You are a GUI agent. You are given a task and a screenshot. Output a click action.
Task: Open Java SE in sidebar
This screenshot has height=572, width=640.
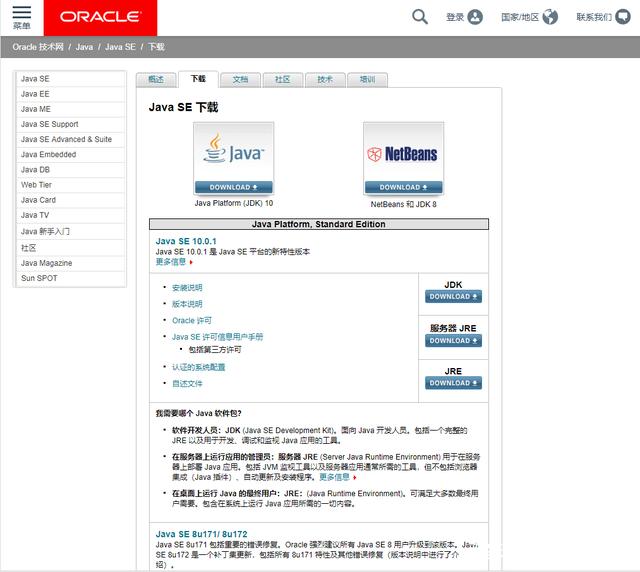point(70,79)
